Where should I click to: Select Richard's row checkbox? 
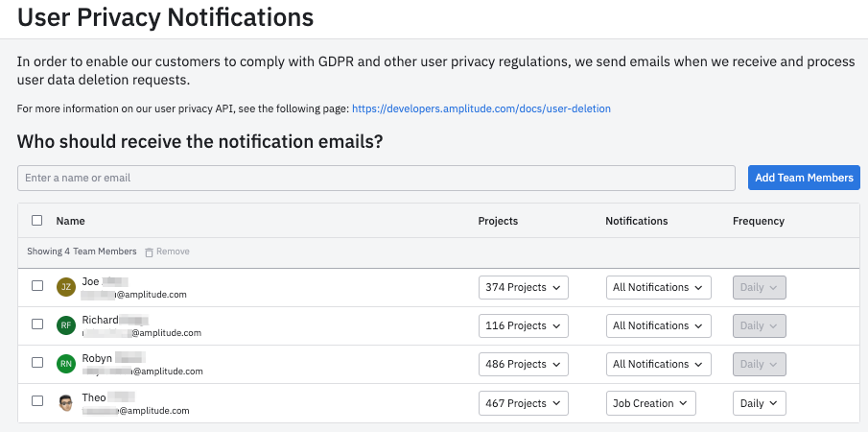click(37, 324)
